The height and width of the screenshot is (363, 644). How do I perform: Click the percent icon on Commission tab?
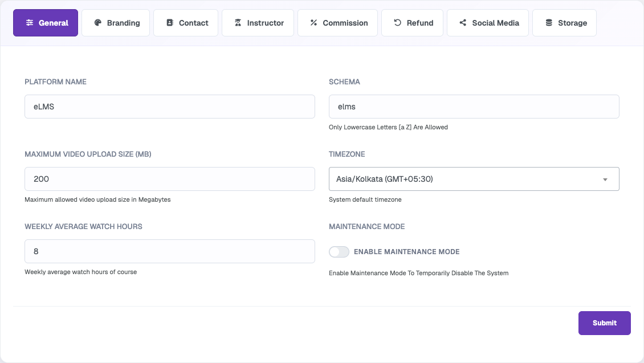[314, 23]
